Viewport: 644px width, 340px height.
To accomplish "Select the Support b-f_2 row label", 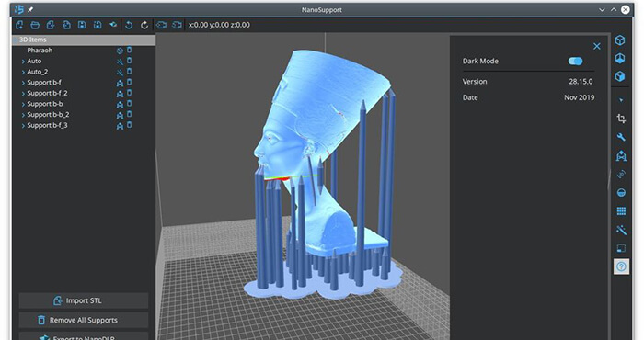I will [x=47, y=93].
